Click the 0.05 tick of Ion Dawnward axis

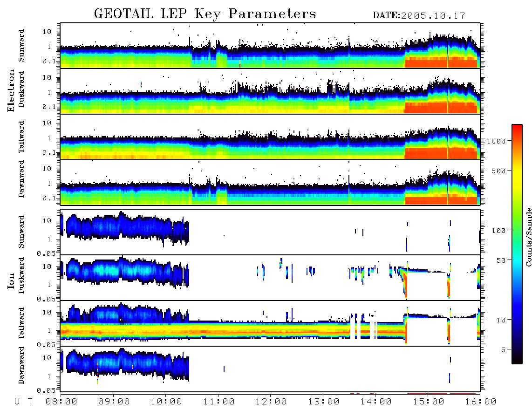coord(46,390)
